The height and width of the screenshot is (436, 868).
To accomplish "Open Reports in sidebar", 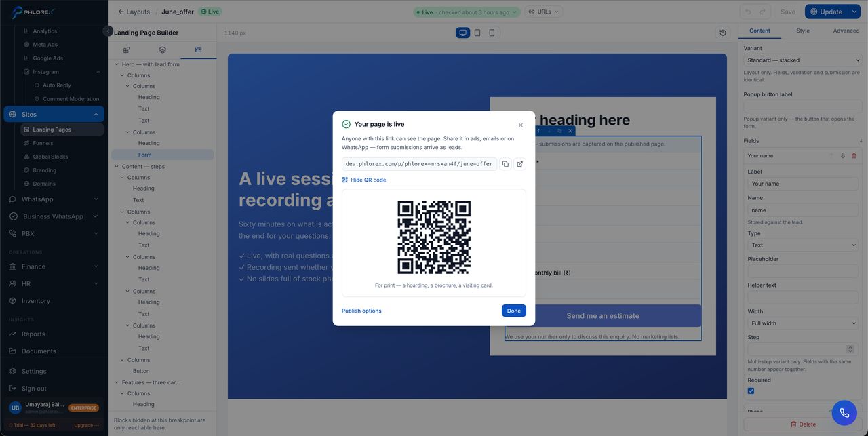I will 33,334.
